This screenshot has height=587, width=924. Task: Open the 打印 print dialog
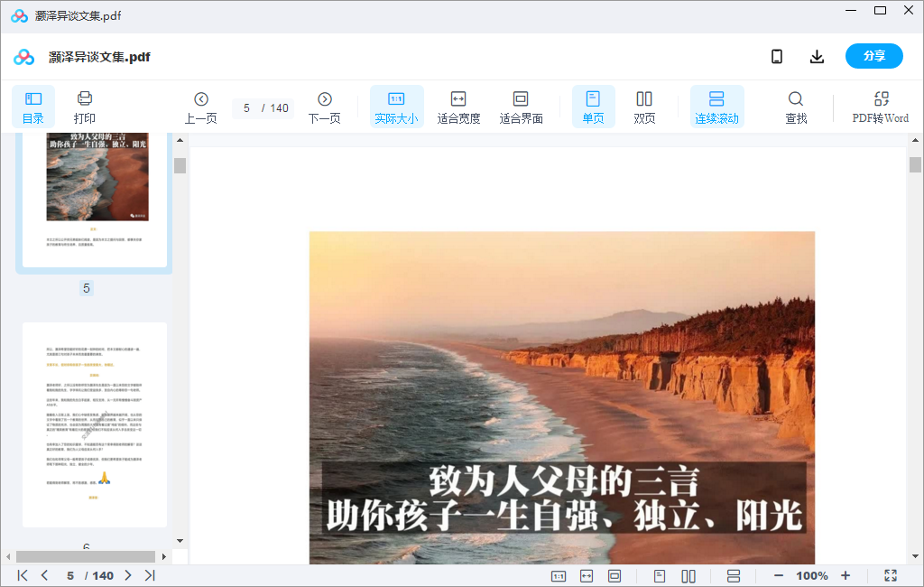click(86, 106)
